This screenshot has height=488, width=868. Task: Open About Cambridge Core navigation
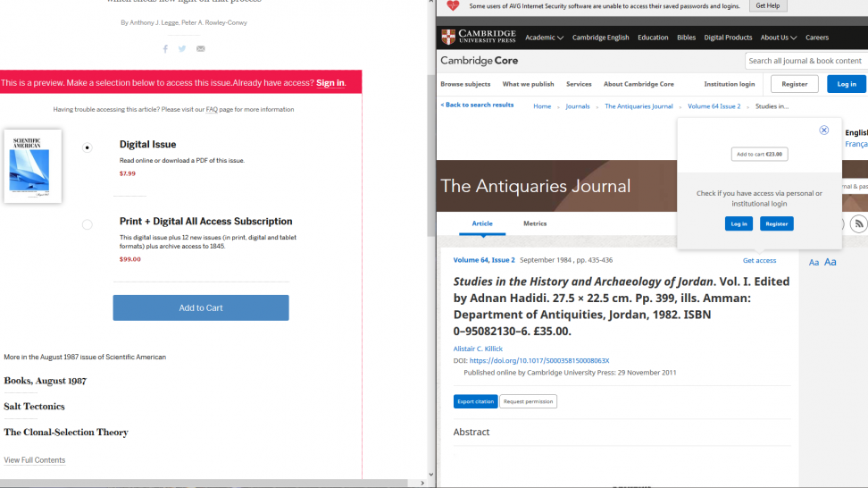point(638,84)
